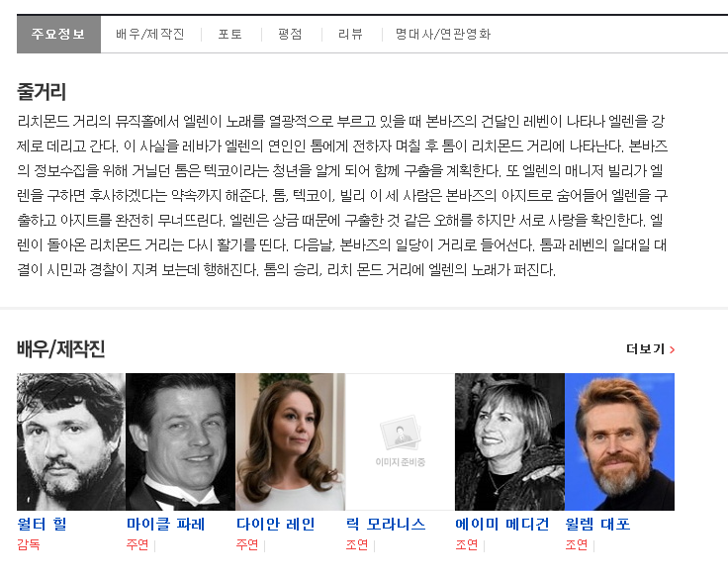Go to the 평점 tab
This screenshot has height=581, width=728.
click(290, 35)
